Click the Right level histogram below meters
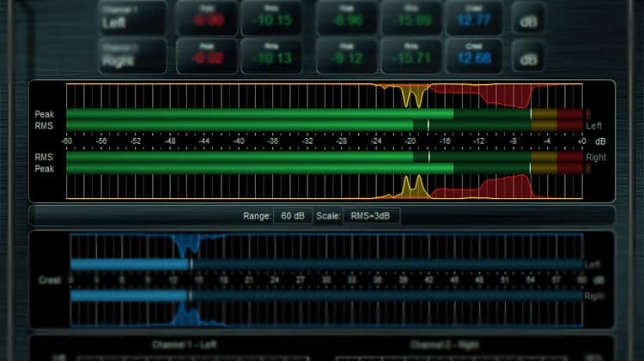 [325, 186]
